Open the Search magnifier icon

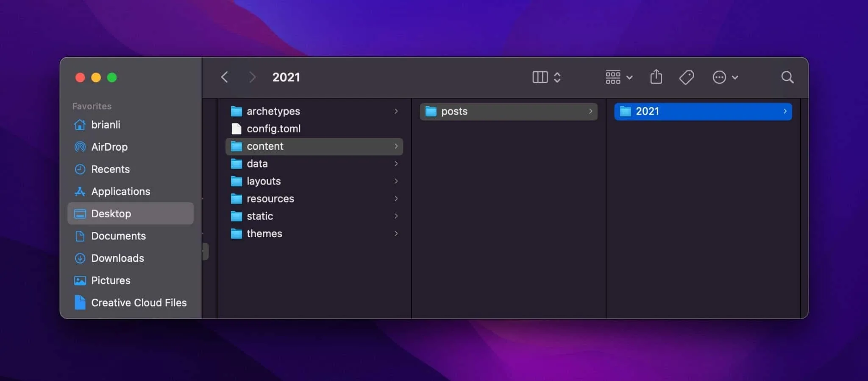click(x=787, y=77)
